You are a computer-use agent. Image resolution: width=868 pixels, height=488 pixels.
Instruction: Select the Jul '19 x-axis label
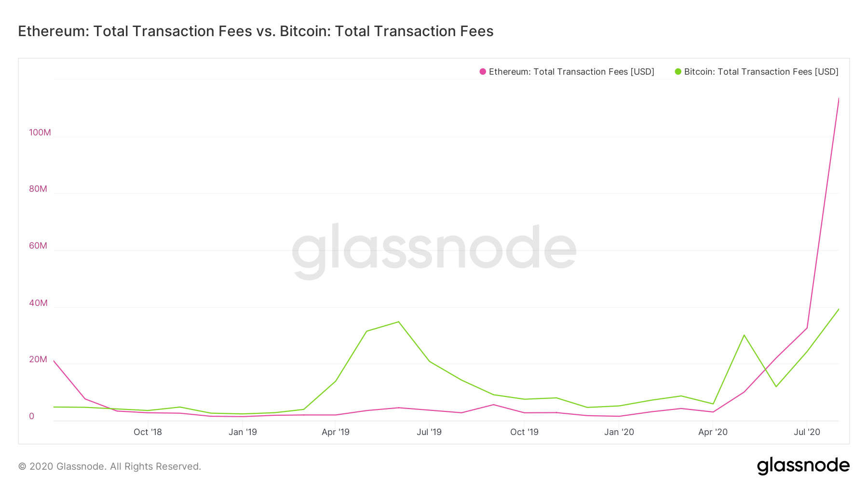click(429, 432)
